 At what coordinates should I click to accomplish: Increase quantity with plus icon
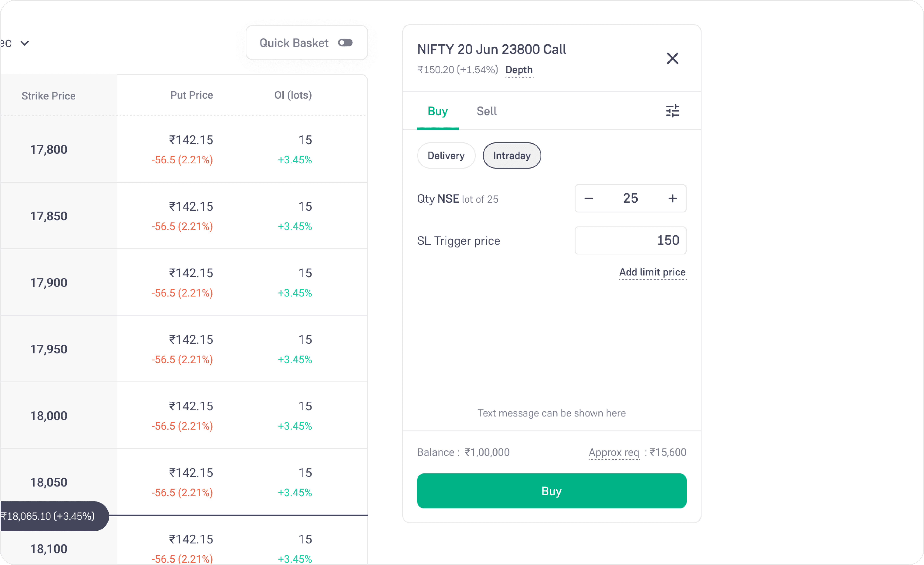click(672, 198)
